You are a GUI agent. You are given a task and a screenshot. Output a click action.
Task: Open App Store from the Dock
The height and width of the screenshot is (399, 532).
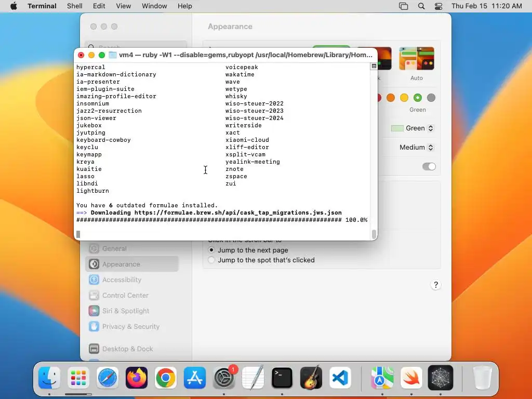click(195, 378)
